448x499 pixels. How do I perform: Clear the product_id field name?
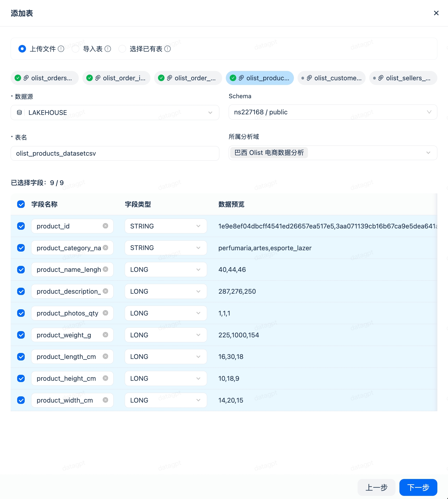[105, 226]
